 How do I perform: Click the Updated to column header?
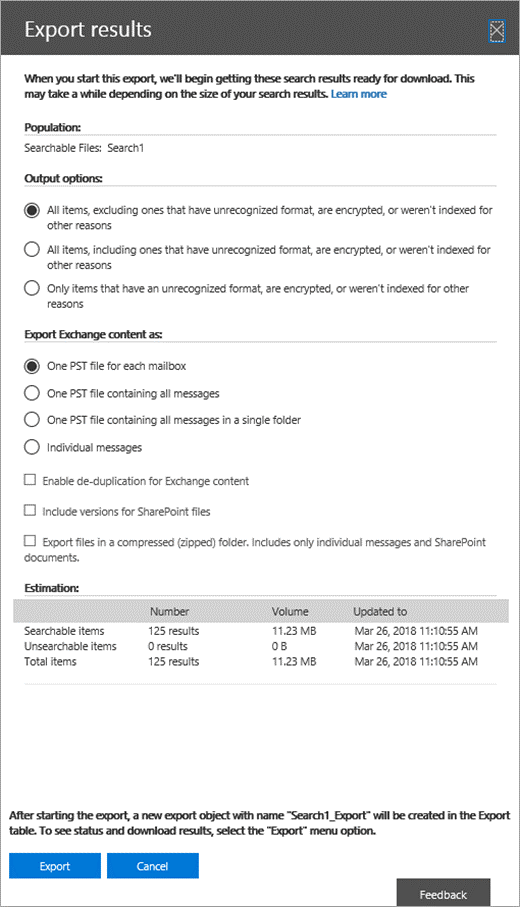pyautogui.click(x=380, y=611)
